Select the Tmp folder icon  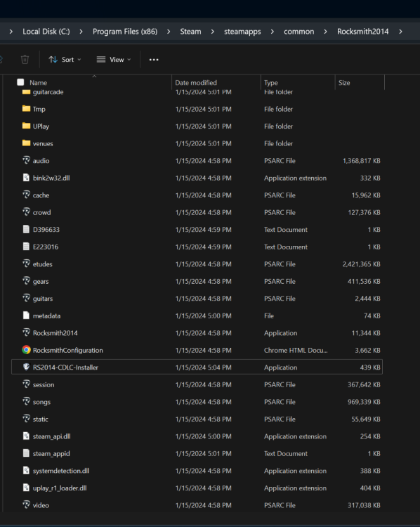click(x=26, y=108)
